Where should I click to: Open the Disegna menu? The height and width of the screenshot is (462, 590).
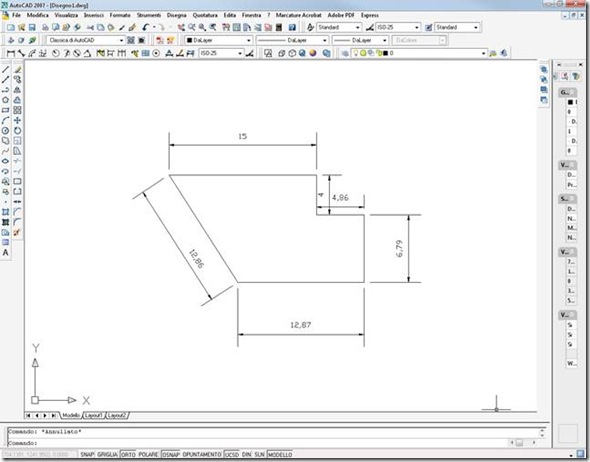[176, 15]
